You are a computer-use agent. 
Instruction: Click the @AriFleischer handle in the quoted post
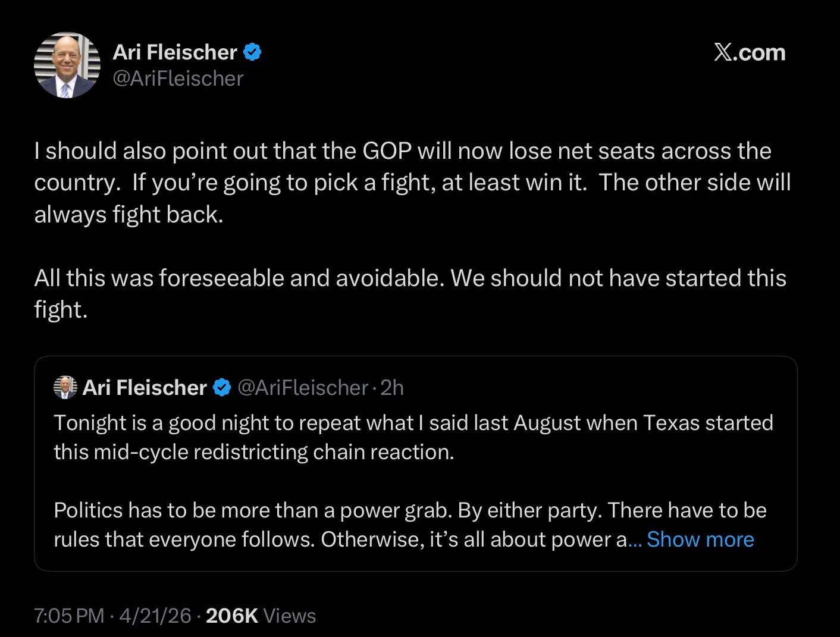pos(303,388)
